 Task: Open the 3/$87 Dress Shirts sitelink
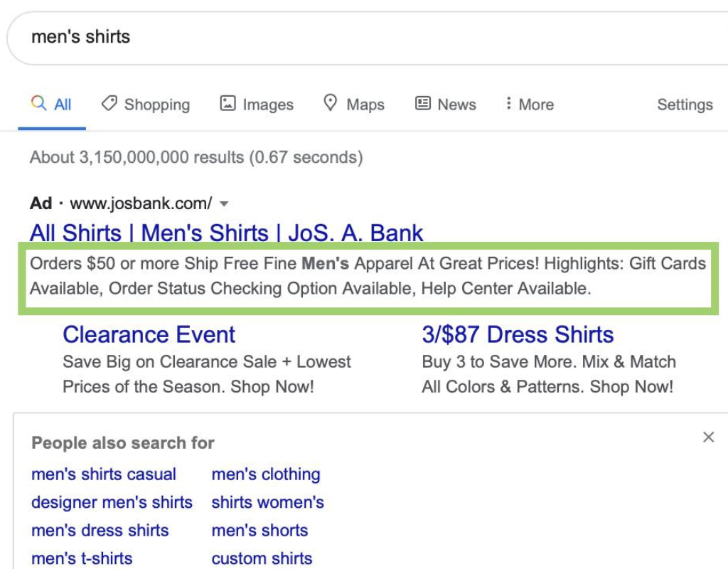click(518, 335)
